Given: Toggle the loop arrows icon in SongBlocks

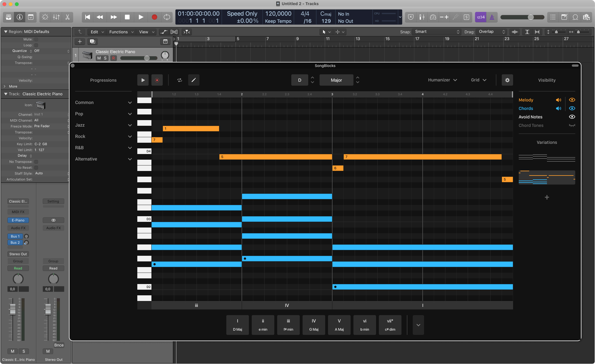Looking at the screenshot, I should click(x=180, y=80).
